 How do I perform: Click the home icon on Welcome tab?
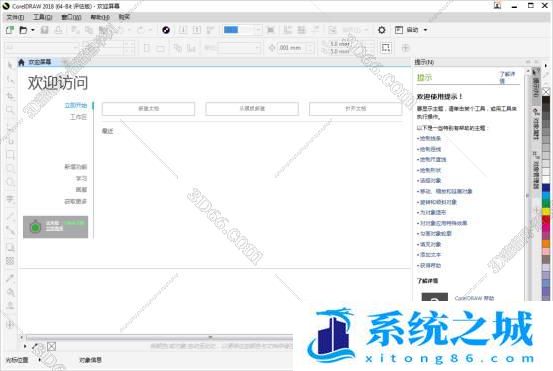coord(21,62)
